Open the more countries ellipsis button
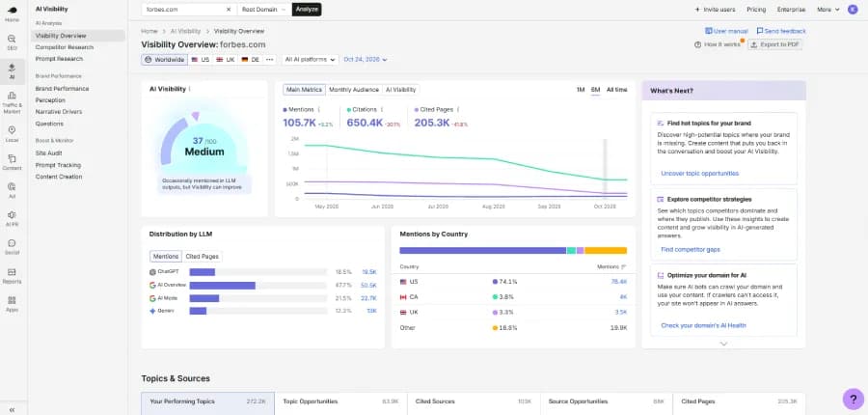 [270, 59]
